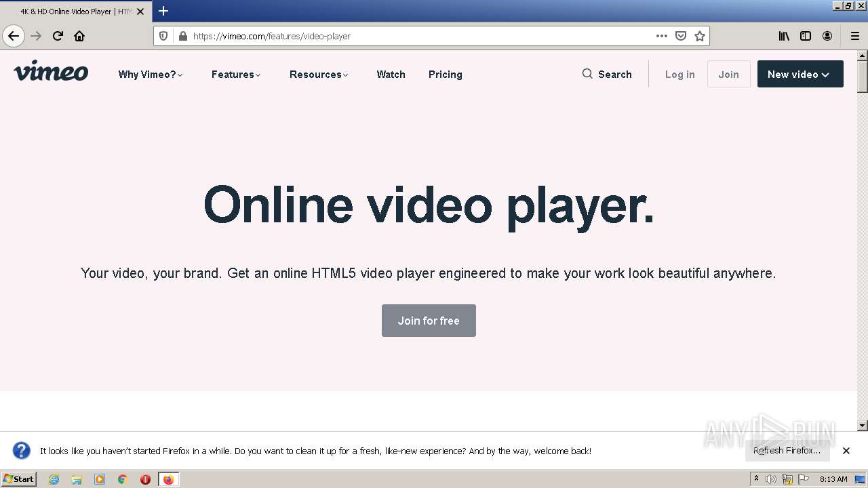Bookmark this page with star icon
868x488 pixels.
(700, 36)
